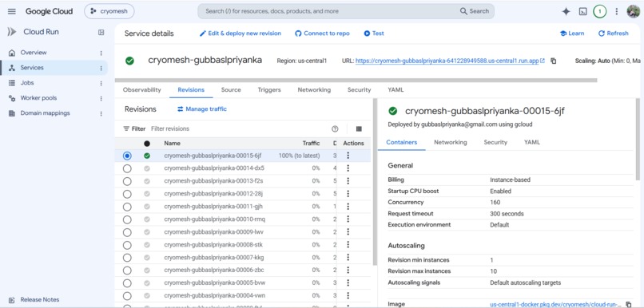Open actions menu for revision 00008-stk
The image size is (644, 308).
[348, 244]
